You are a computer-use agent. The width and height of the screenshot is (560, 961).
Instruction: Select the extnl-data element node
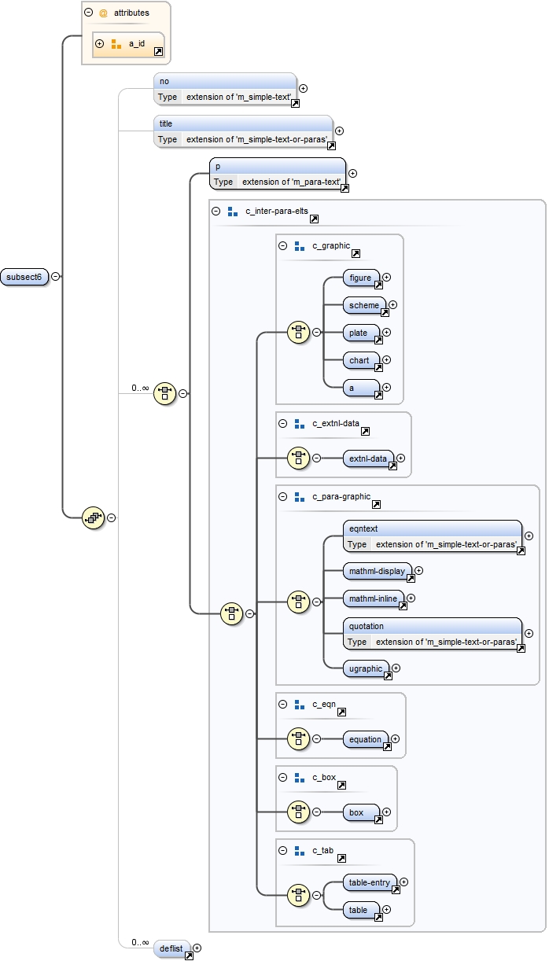368,458
